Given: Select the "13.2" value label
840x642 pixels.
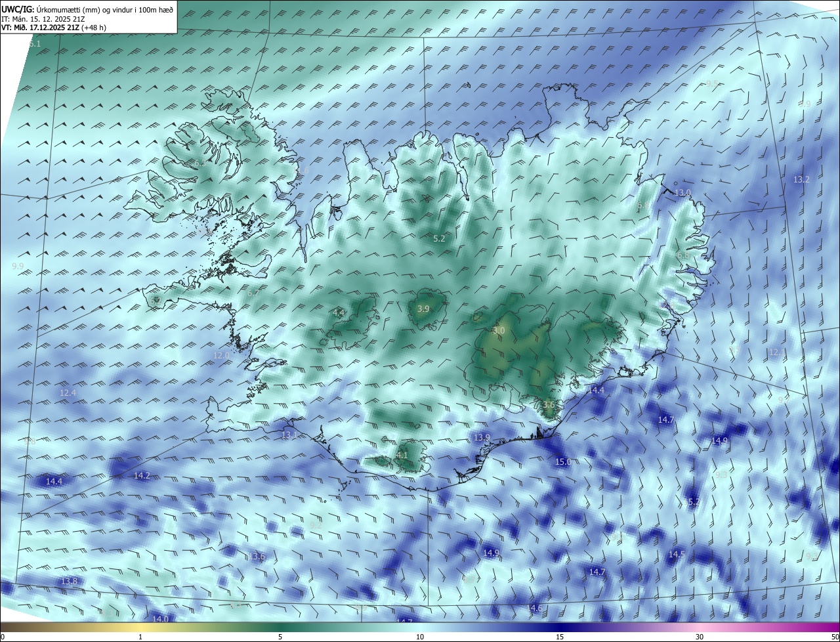Looking at the screenshot, I should point(801,179).
